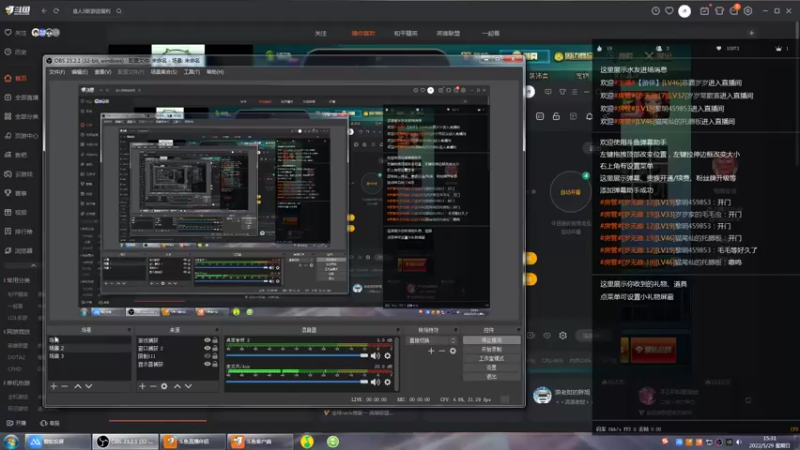Open user avatar in Douyu title bar
This screenshot has height=450, width=800.
(x=685, y=11)
